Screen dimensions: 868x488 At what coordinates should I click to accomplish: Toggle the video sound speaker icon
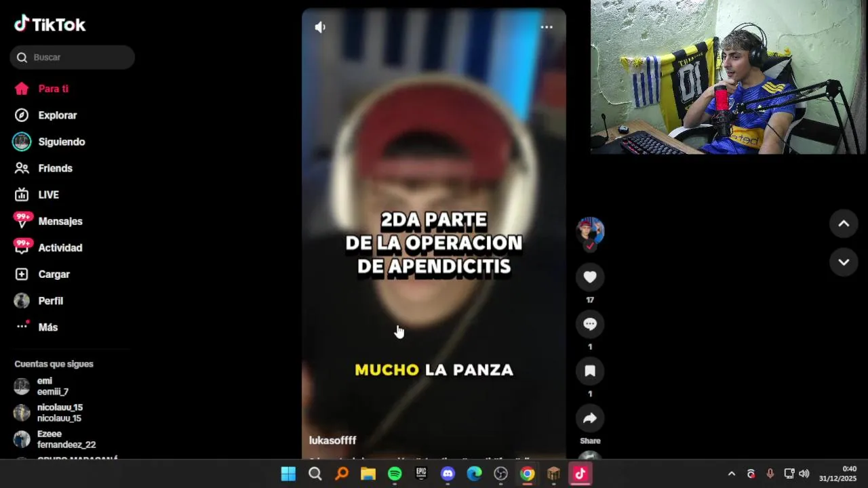[x=320, y=27]
